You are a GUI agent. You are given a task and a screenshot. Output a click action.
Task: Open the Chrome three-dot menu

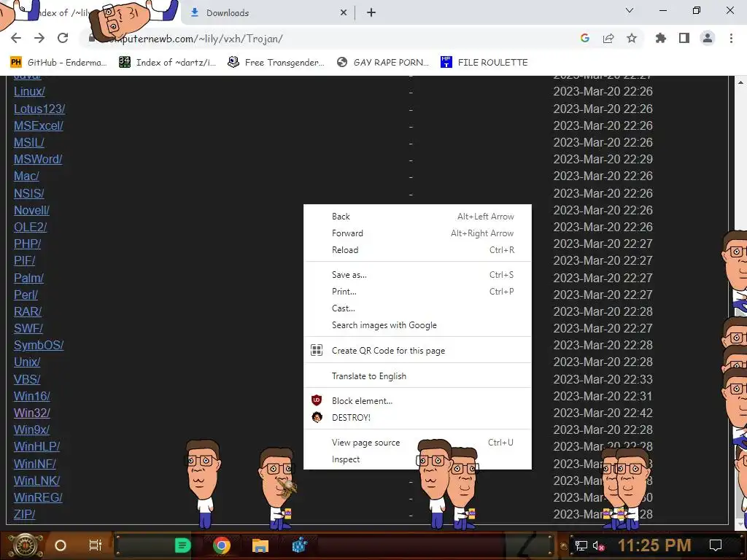[x=731, y=38]
